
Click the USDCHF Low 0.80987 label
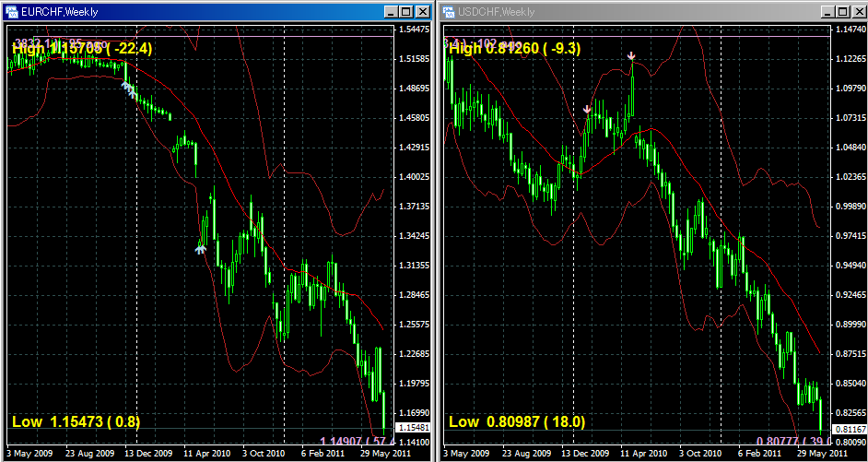[x=514, y=422]
